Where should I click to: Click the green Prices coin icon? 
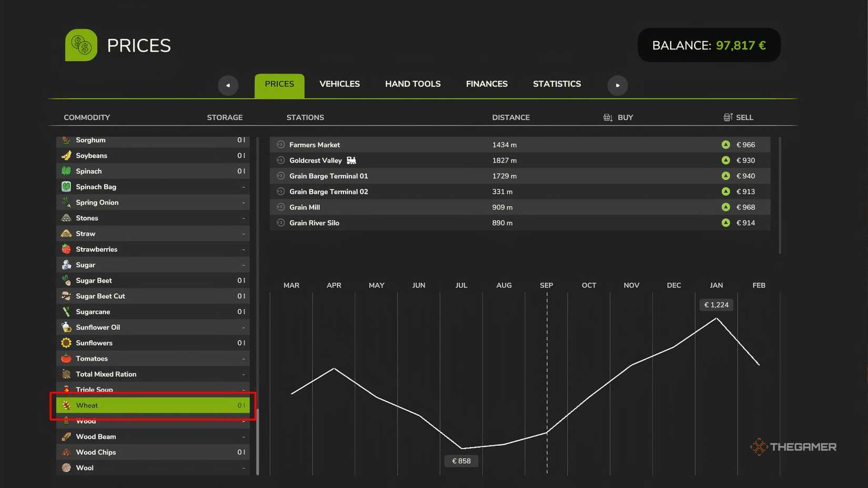click(81, 45)
